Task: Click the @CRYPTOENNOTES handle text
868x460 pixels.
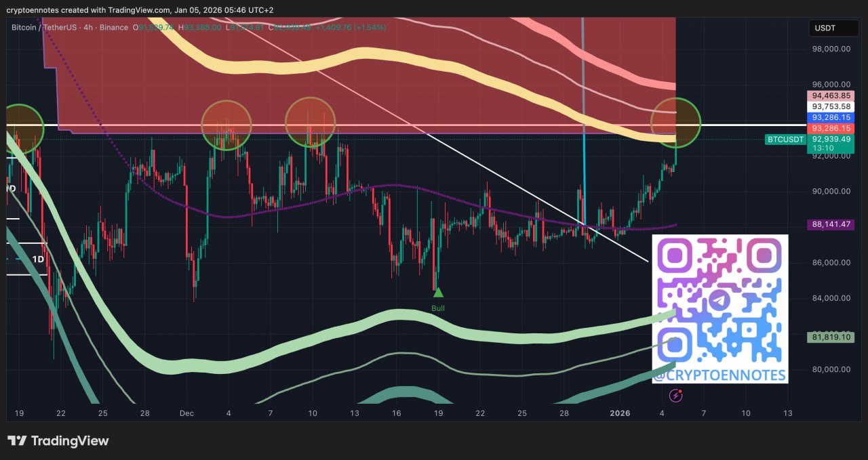Action: (719, 375)
